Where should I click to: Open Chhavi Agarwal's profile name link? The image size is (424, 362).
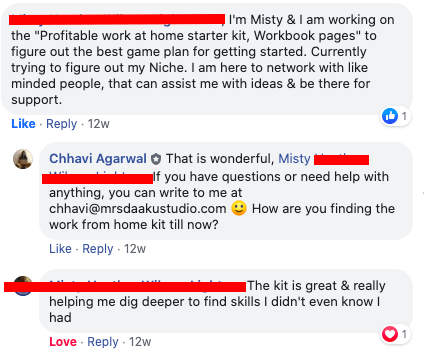(98, 159)
